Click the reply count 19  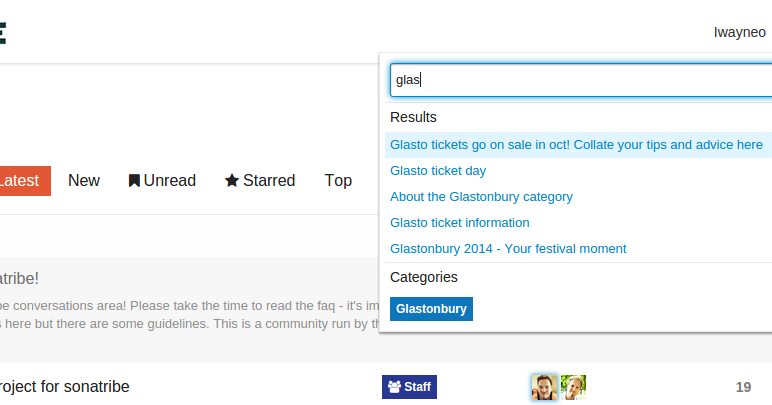pos(743,387)
